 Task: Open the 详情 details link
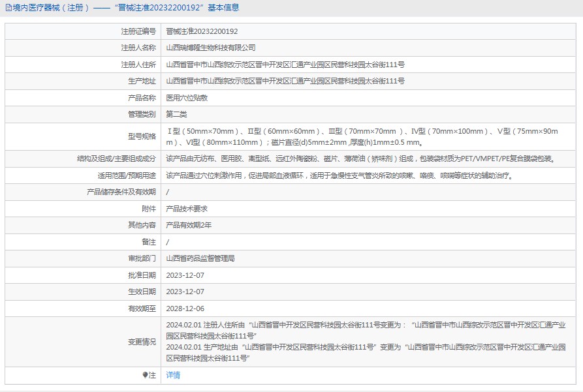[x=173, y=375]
